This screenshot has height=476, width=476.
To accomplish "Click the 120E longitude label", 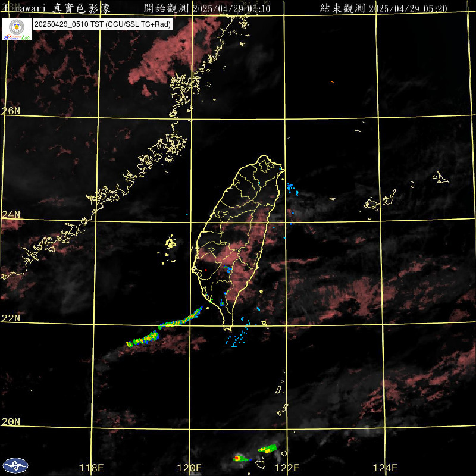I will (189, 468).
